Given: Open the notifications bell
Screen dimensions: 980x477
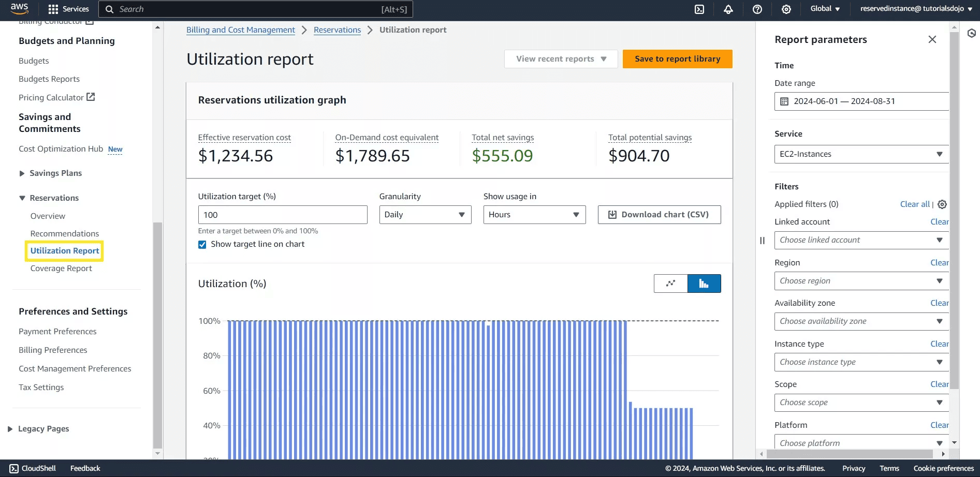Looking at the screenshot, I should (x=728, y=9).
